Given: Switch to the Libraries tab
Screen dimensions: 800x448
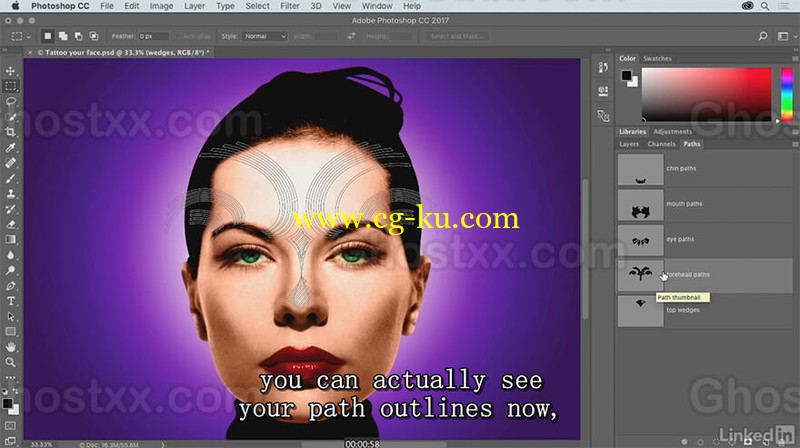Looking at the screenshot, I should (632, 132).
